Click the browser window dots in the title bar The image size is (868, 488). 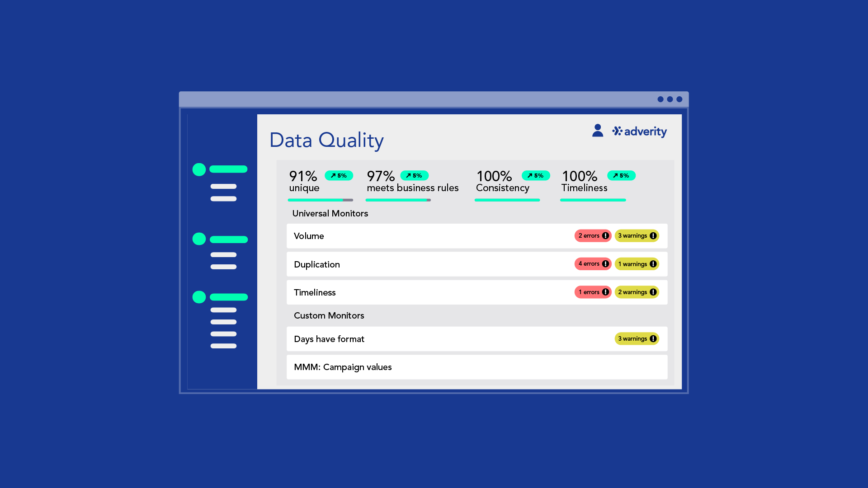click(x=670, y=99)
